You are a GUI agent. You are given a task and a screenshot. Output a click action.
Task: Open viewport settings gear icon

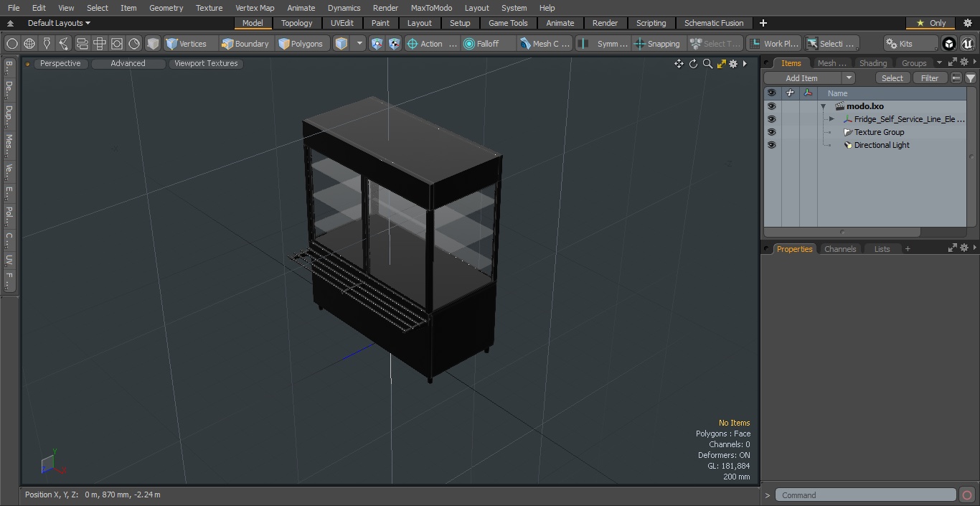point(733,64)
